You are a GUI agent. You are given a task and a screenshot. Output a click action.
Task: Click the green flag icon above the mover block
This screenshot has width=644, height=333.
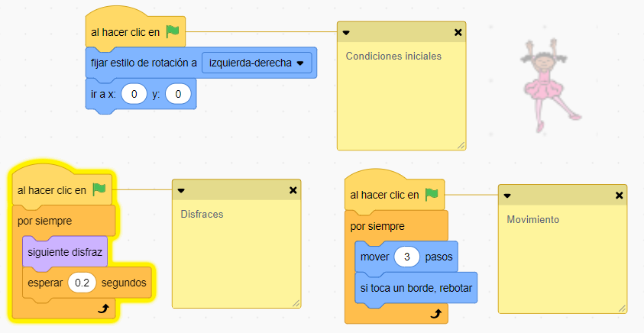(x=432, y=194)
